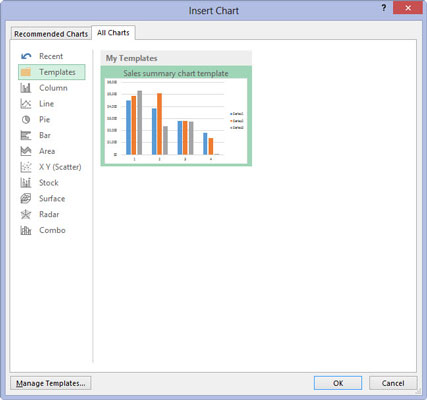Select the Templates category label
The height and width of the screenshot is (400, 427).
point(57,72)
